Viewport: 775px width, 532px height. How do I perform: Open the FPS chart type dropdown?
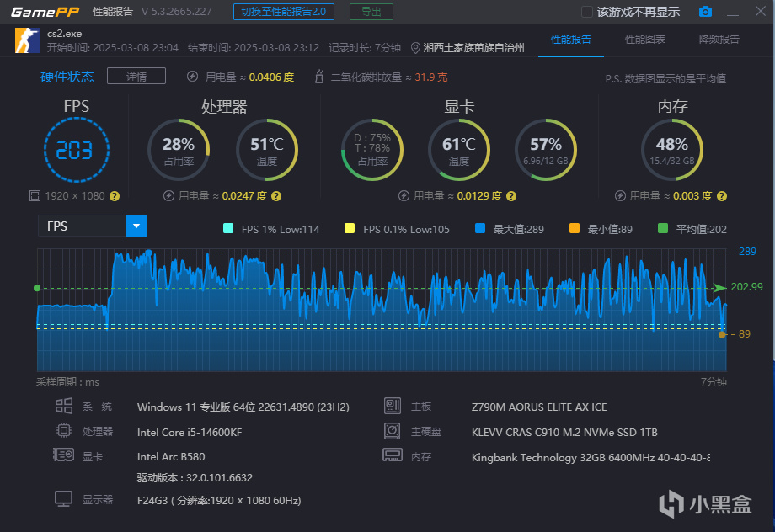click(136, 226)
